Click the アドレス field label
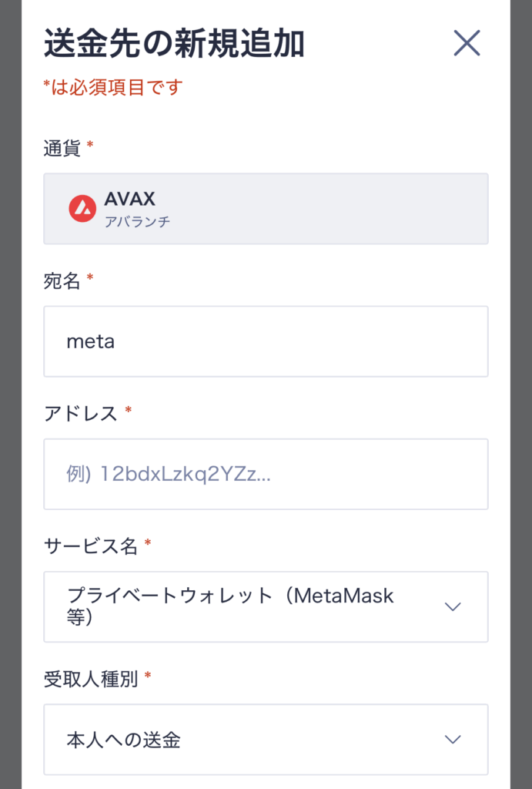The image size is (532, 789). pyautogui.click(x=80, y=414)
